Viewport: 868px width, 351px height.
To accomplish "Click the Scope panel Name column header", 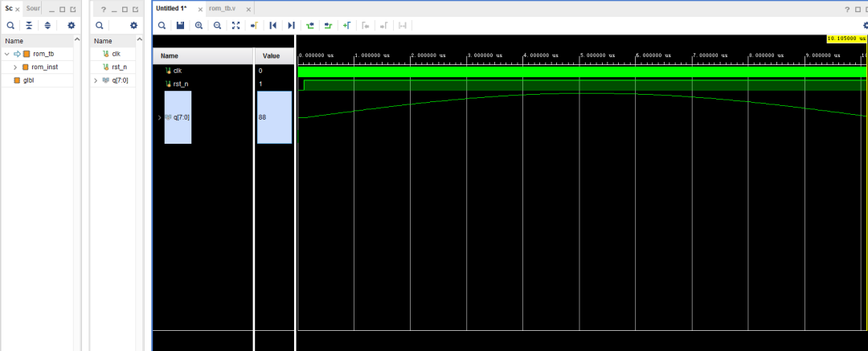I will coord(36,41).
